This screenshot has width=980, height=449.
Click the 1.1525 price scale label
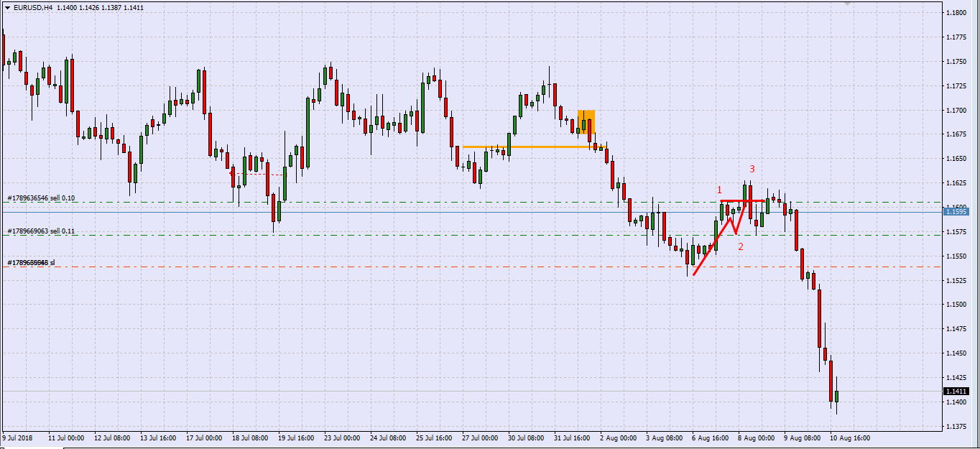pyautogui.click(x=956, y=280)
